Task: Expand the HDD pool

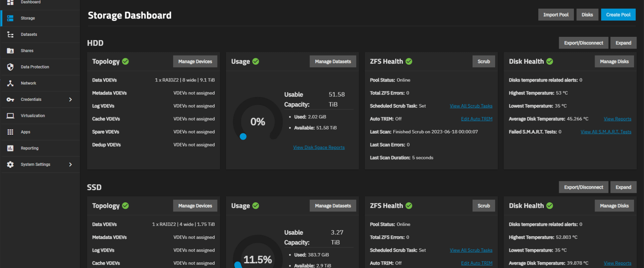Action: pos(623,43)
